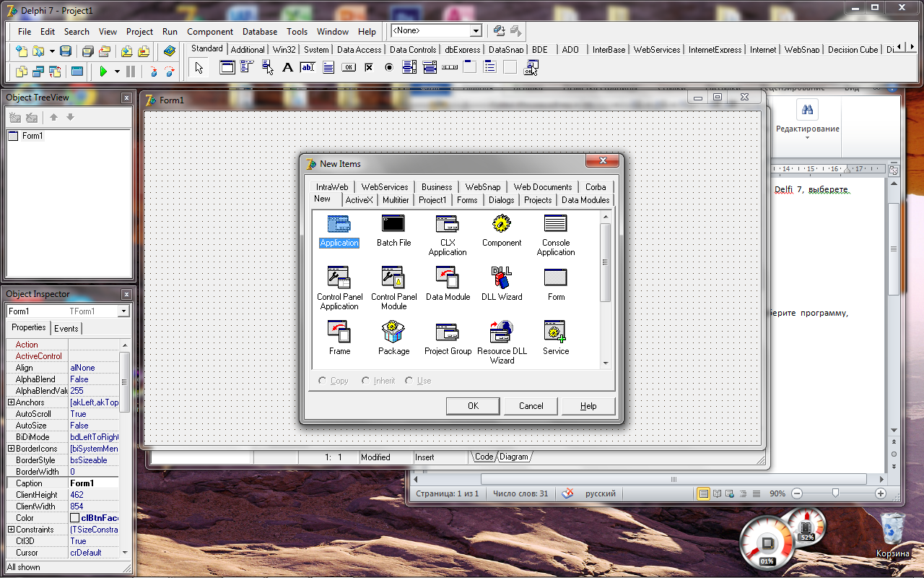Open the dropdown arrow beside Open icon
The image size is (924, 578).
tap(52, 51)
